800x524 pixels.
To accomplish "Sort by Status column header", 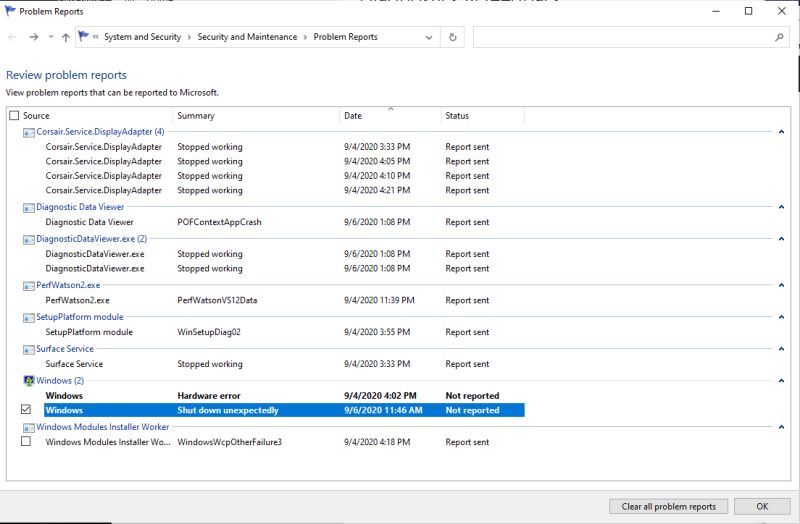I will [x=457, y=116].
